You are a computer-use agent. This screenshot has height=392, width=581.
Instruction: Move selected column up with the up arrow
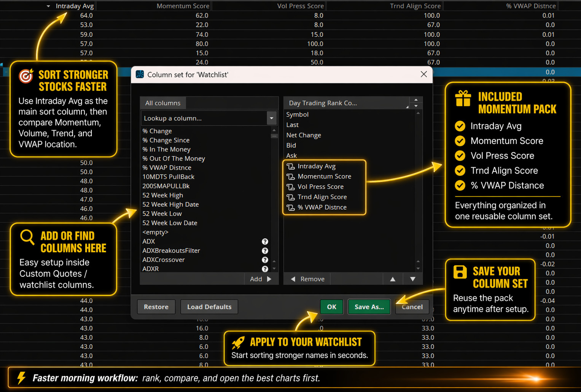393,279
